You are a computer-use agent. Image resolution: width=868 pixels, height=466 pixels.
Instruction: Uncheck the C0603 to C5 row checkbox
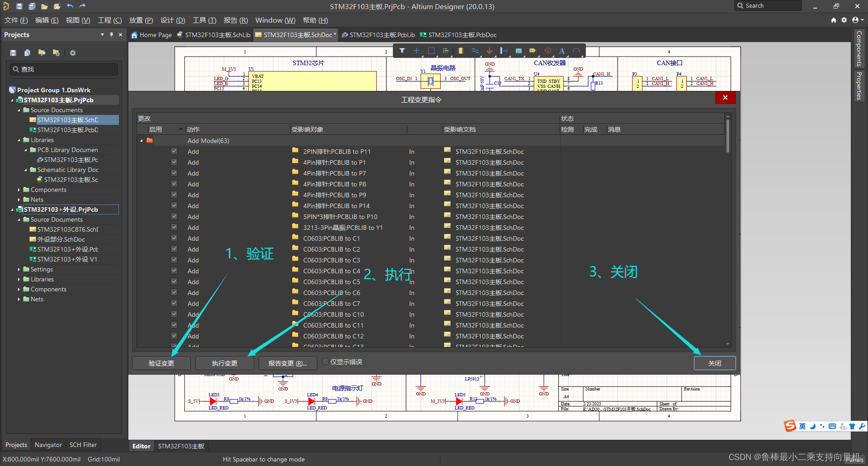click(x=174, y=281)
